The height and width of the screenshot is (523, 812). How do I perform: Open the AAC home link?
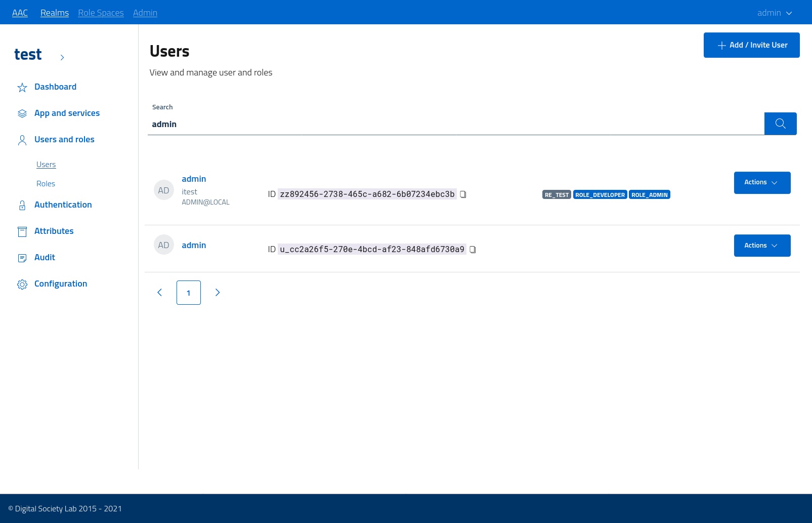tap(20, 13)
